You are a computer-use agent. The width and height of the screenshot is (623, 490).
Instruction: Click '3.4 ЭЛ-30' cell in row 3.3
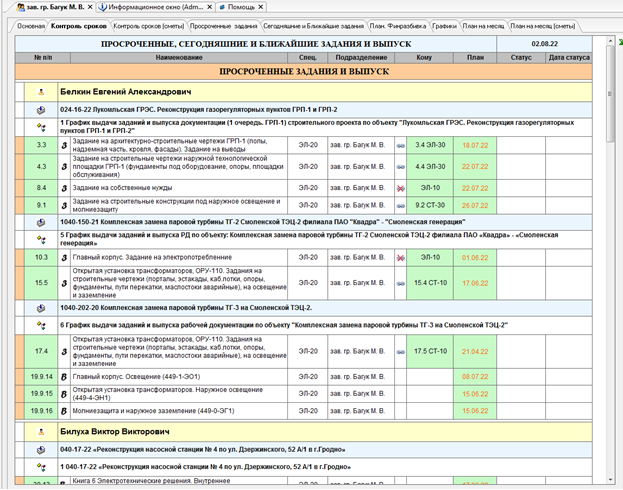pyautogui.click(x=430, y=145)
